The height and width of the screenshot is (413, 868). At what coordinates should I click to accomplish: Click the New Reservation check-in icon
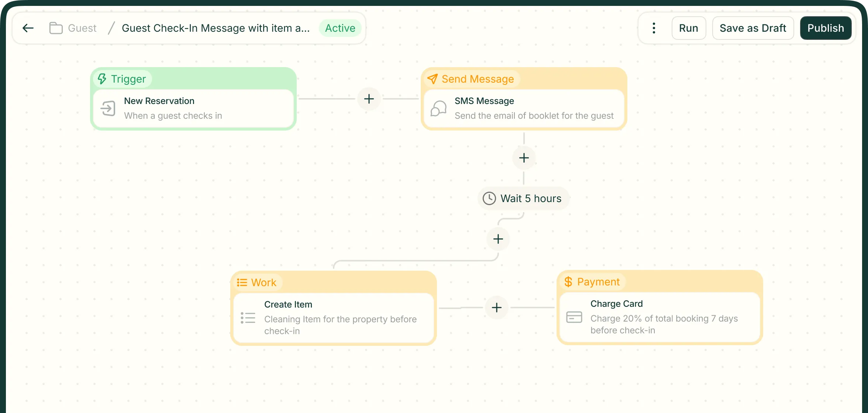tap(108, 108)
